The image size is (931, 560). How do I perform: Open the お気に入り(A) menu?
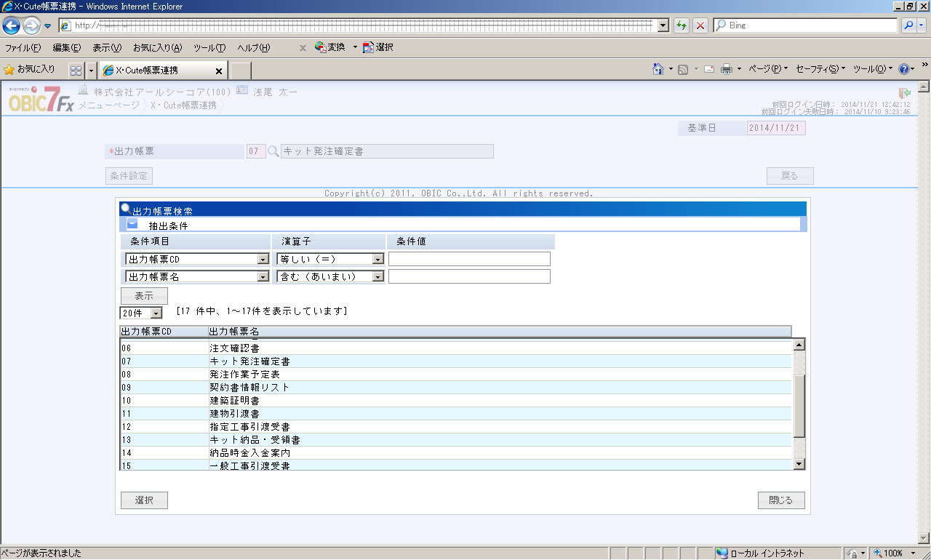coord(157,48)
